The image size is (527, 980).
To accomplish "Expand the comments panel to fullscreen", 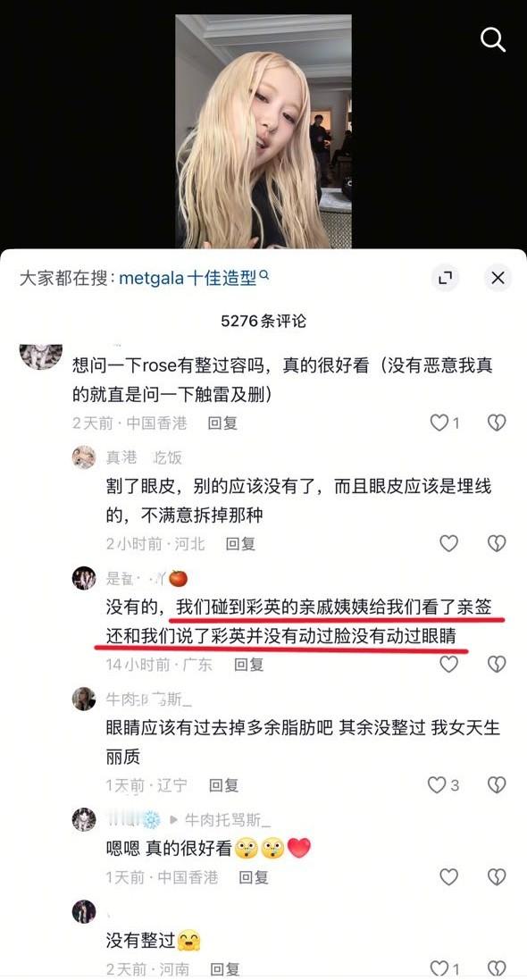I will point(445,278).
